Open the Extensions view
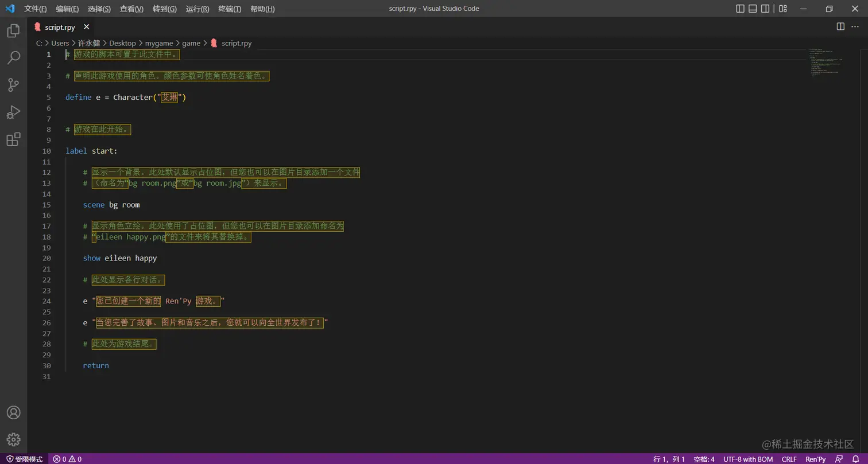Viewport: 868px width, 464px height. click(x=13, y=139)
